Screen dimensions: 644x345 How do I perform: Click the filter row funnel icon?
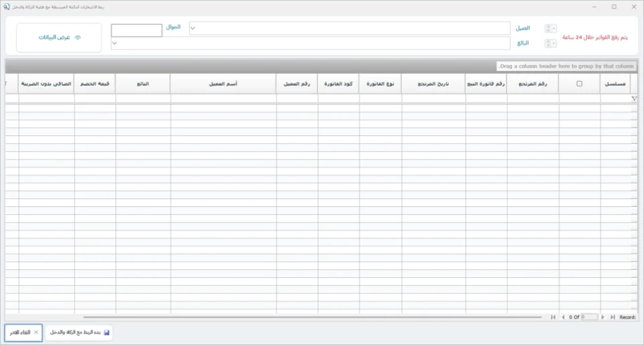click(634, 98)
